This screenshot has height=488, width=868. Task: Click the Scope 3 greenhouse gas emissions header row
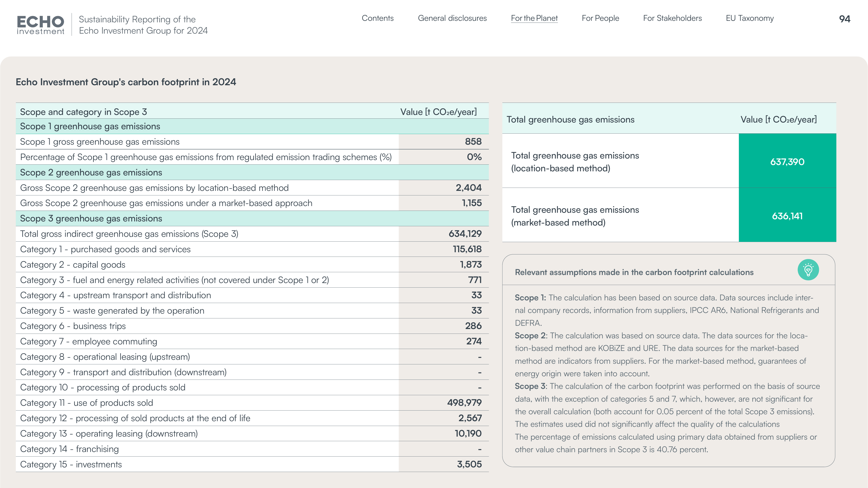[x=252, y=219]
